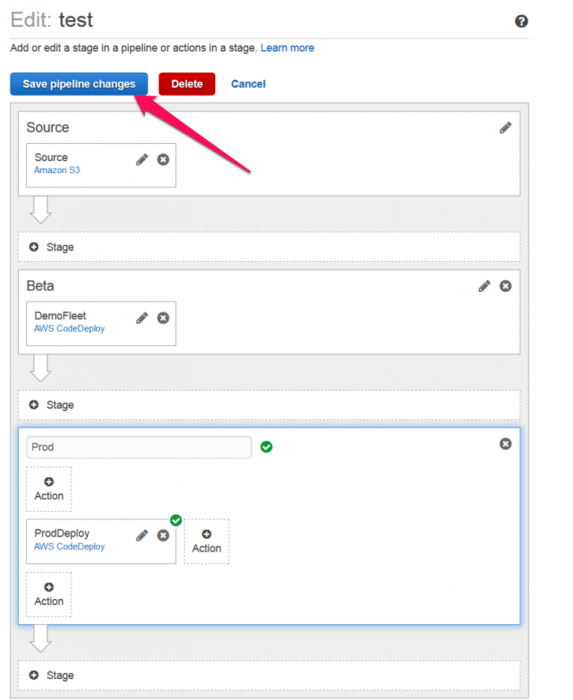Remove the Amazon S3 Source action
Screen dimensions: 573x700
pos(163,159)
